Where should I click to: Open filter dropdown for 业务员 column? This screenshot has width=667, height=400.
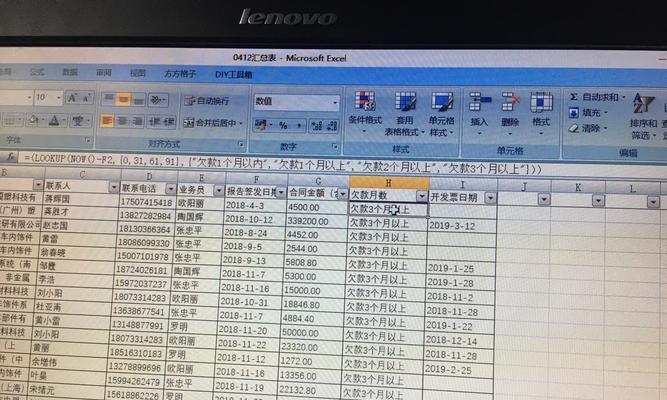(x=219, y=190)
